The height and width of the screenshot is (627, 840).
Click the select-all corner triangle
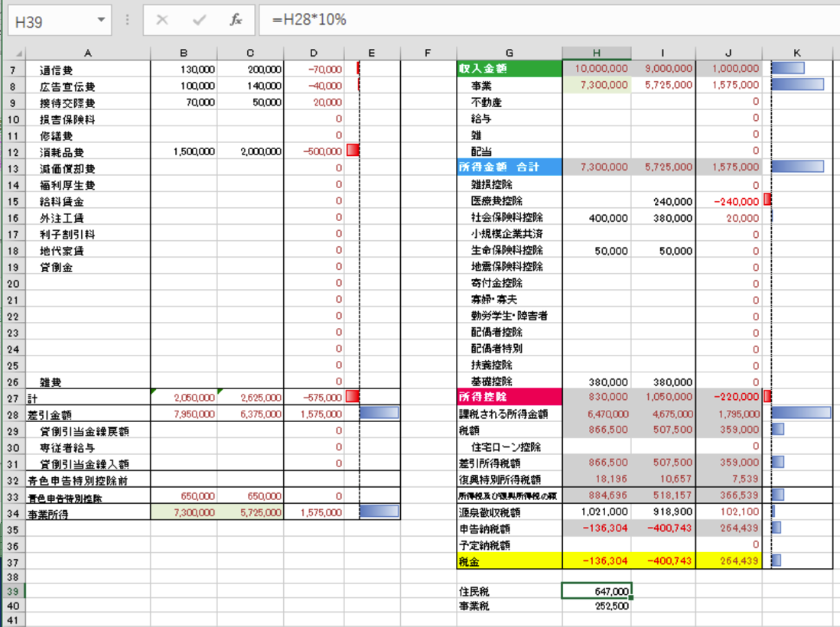19,53
